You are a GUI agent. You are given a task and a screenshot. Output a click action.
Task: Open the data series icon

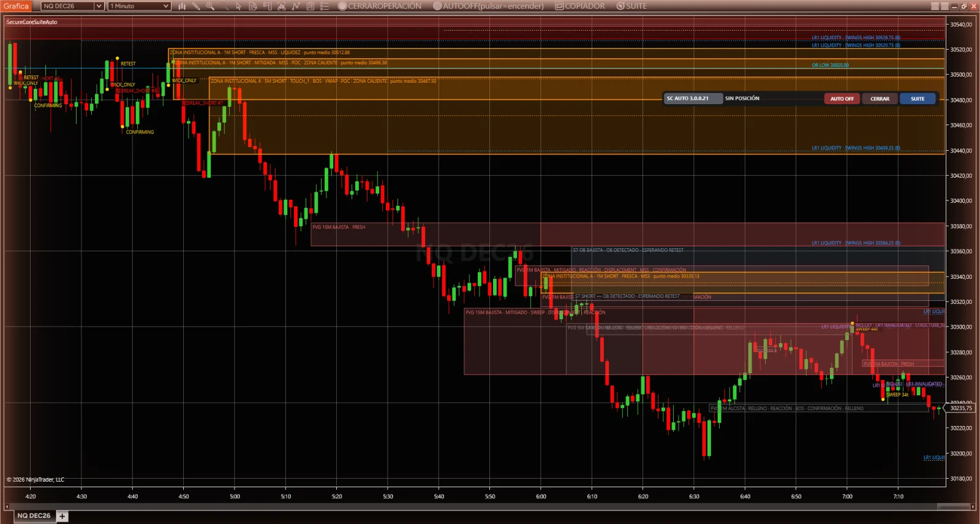(x=282, y=6)
